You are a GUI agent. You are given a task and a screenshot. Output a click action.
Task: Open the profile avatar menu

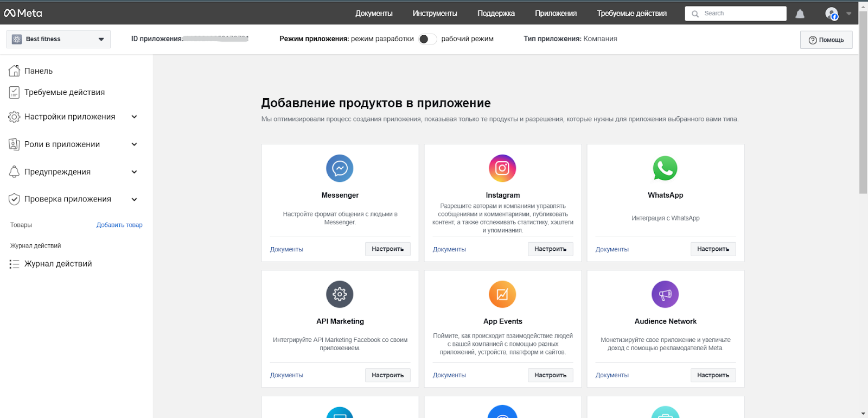pyautogui.click(x=832, y=14)
